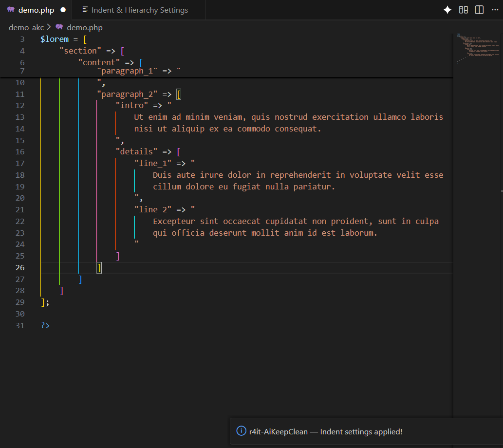Image resolution: width=503 pixels, height=448 pixels.
Task: Open the demo.php breadcrumb dropdown
Action: coord(84,27)
